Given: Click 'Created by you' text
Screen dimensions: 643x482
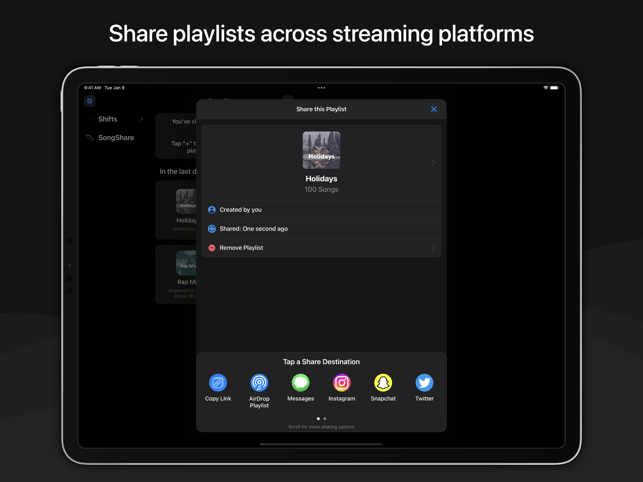Looking at the screenshot, I should tap(240, 210).
